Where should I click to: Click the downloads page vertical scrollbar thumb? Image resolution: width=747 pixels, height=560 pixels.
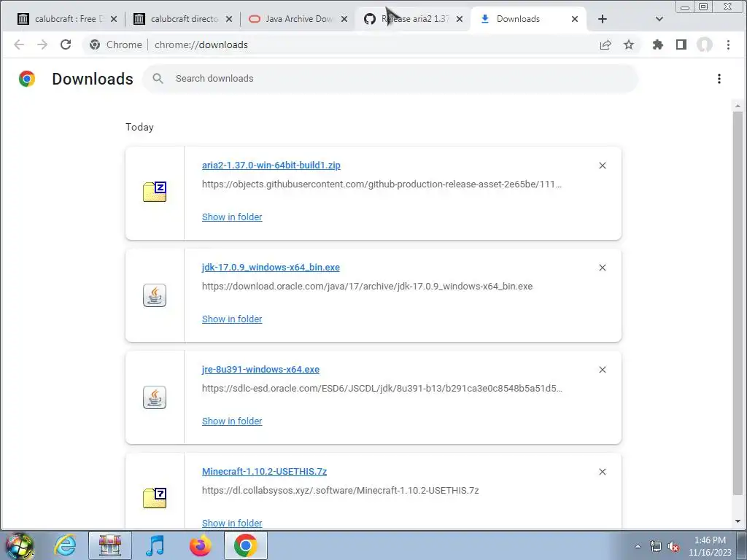[x=738, y=303]
